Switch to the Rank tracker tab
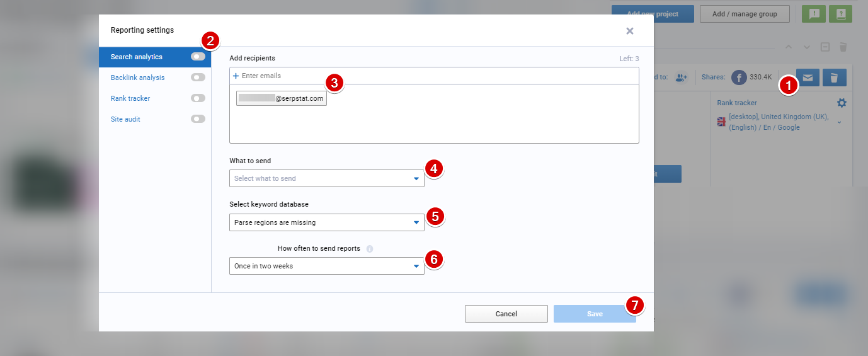The image size is (868, 356). coord(130,98)
